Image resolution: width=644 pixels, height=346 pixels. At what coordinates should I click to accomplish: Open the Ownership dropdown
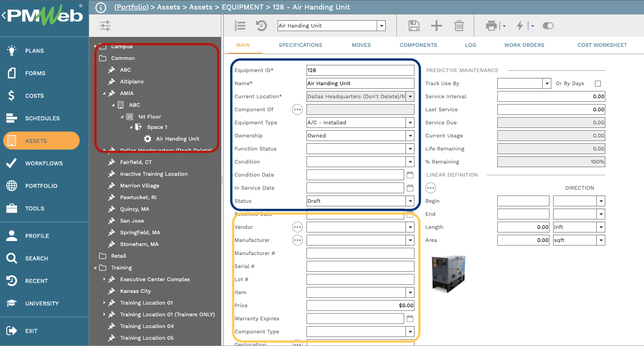pos(410,136)
